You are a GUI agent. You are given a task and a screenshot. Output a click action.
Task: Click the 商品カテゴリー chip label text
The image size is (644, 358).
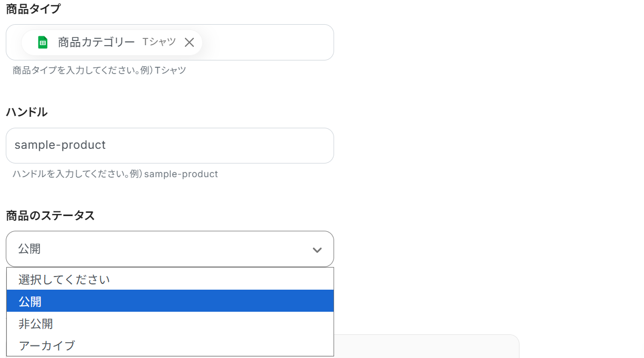(x=96, y=43)
